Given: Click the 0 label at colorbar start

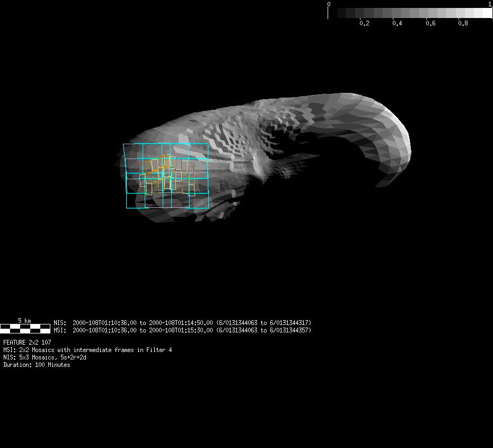Looking at the screenshot, I should 329,4.
